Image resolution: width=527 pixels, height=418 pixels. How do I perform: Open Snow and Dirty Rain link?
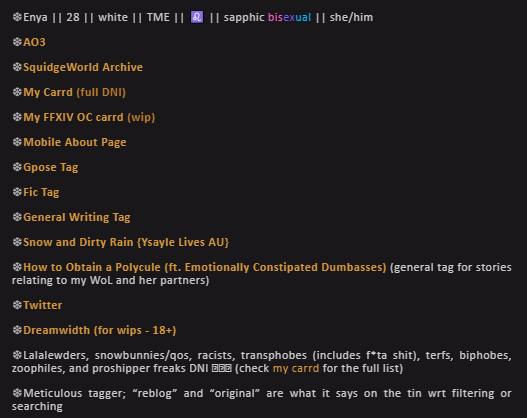tap(126, 242)
